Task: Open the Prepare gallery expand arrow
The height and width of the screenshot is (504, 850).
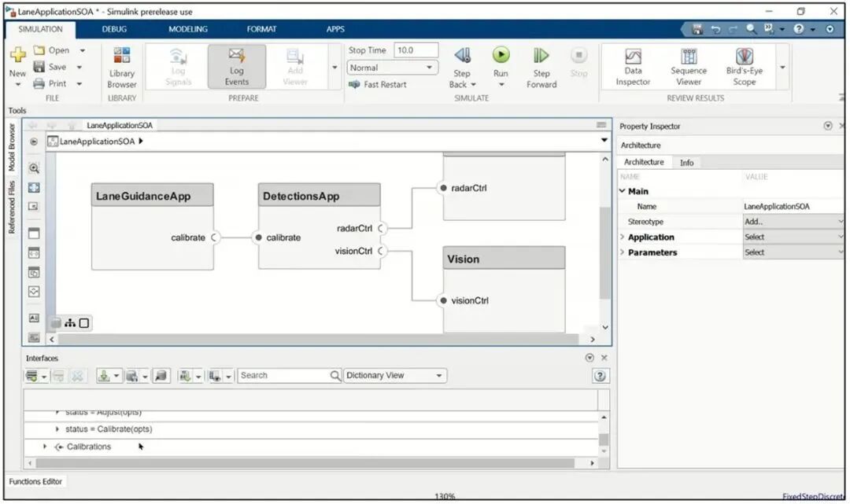Action: pyautogui.click(x=334, y=67)
